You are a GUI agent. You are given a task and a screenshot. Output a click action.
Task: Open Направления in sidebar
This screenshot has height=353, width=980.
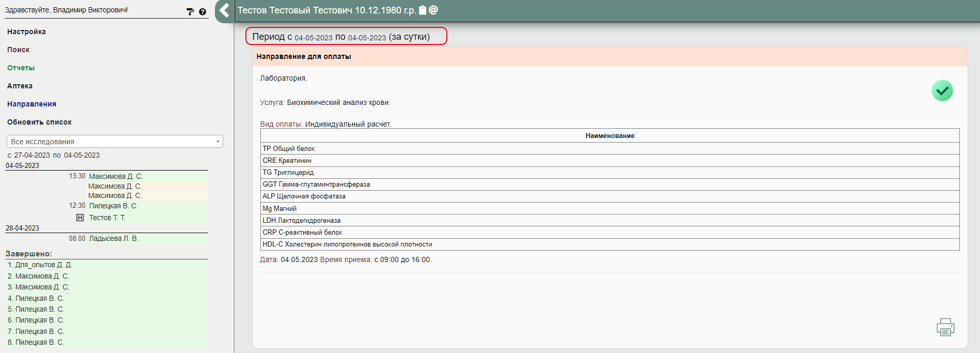pyautogui.click(x=32, y=104)
